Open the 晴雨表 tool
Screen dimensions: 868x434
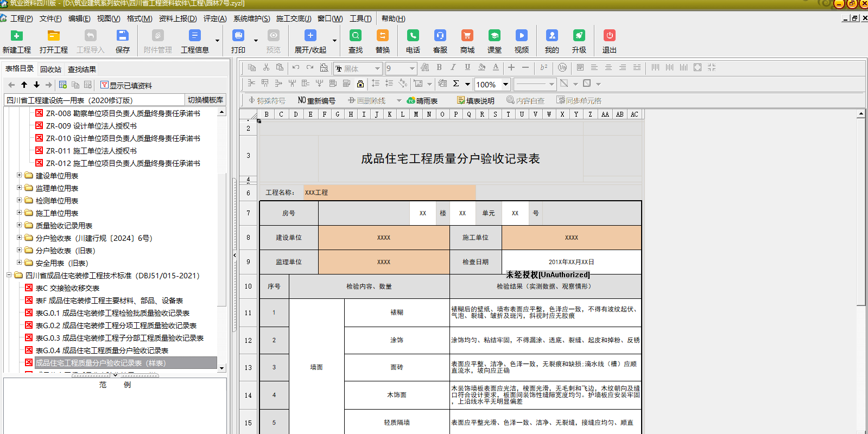click(x=422, y=101)
